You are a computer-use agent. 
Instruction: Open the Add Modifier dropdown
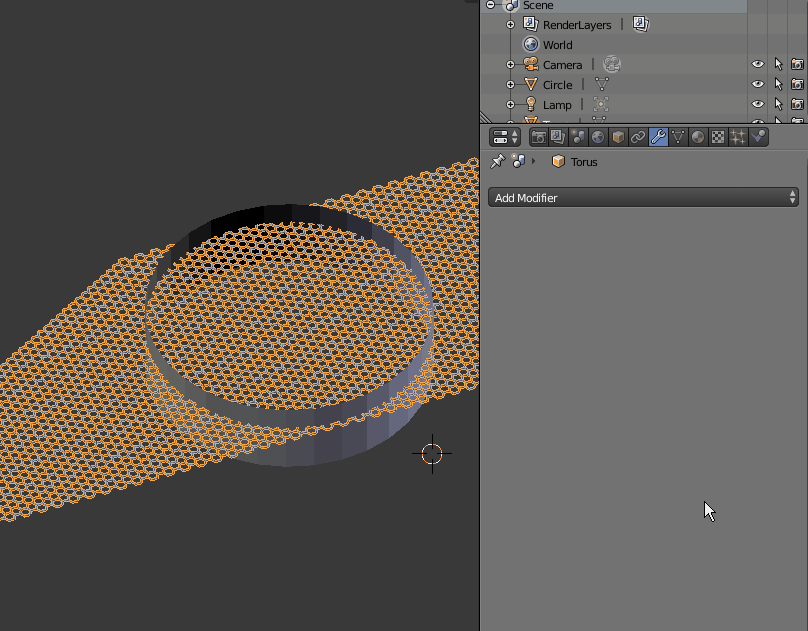(x=643, y=197)
